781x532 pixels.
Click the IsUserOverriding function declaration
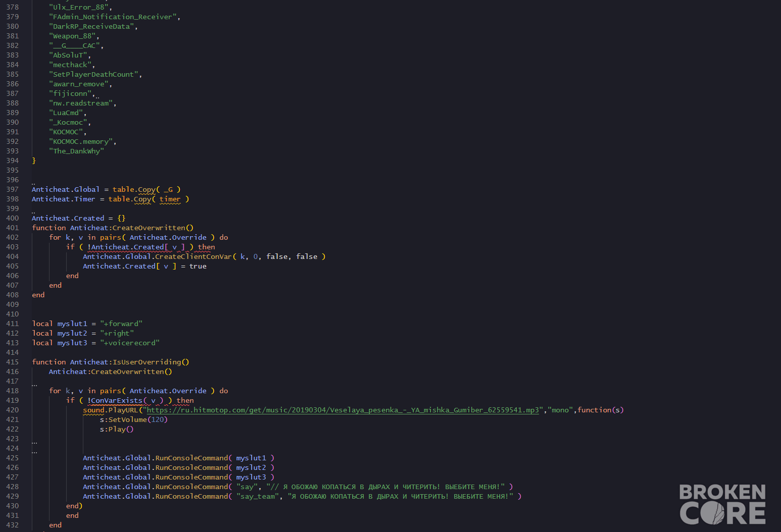111,362
